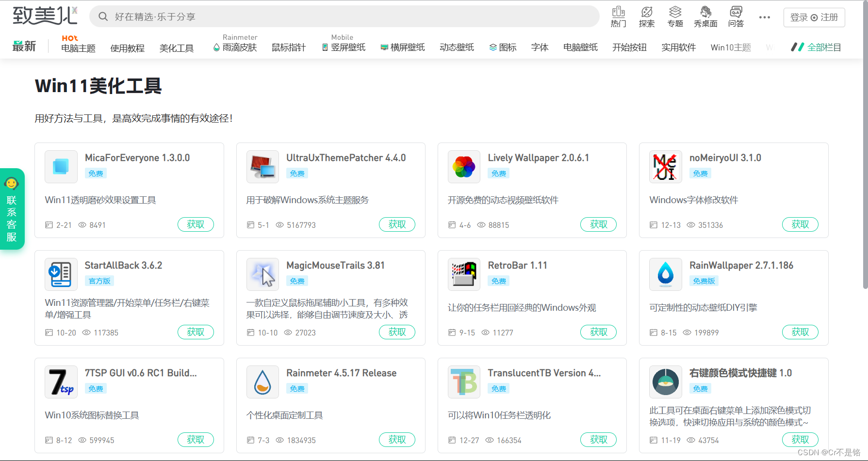Click 获取 for Rainmeter

(x=397, y=440)
